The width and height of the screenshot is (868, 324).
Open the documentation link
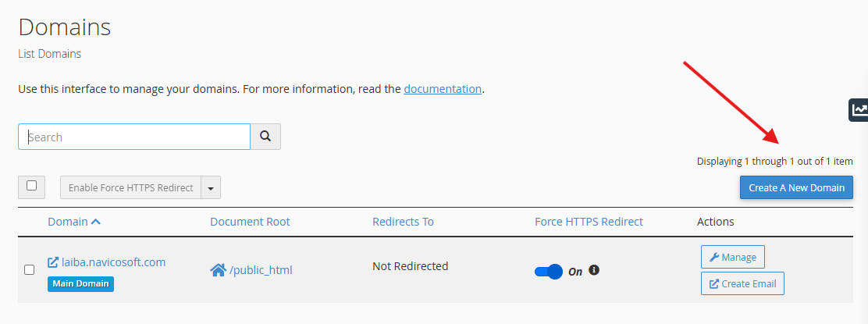(443, 89)
